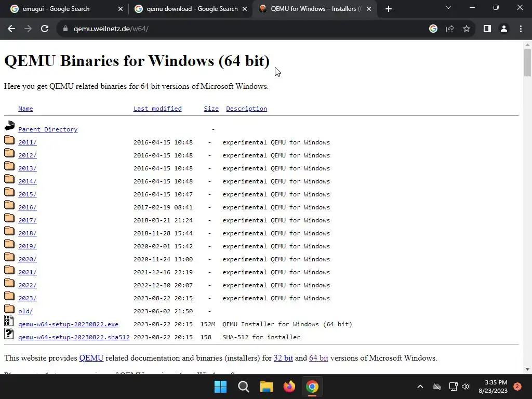Download qemu-w64-setup-20230822.exe
The height and width of the screenshot is (399, 532).
pos(68,324)
